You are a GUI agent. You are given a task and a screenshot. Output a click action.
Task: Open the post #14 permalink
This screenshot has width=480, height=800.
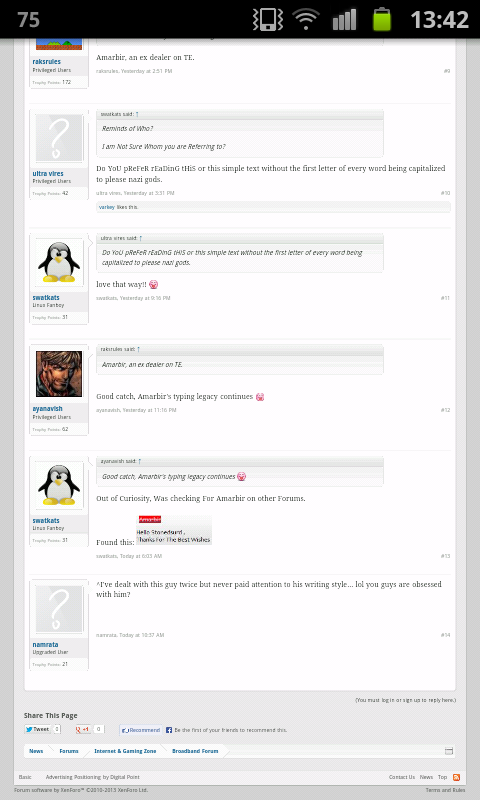(x=445, y=635)
